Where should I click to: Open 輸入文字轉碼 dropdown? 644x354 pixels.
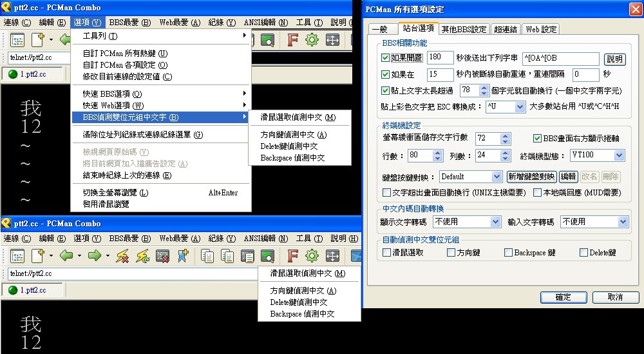[x=623, y=222]
